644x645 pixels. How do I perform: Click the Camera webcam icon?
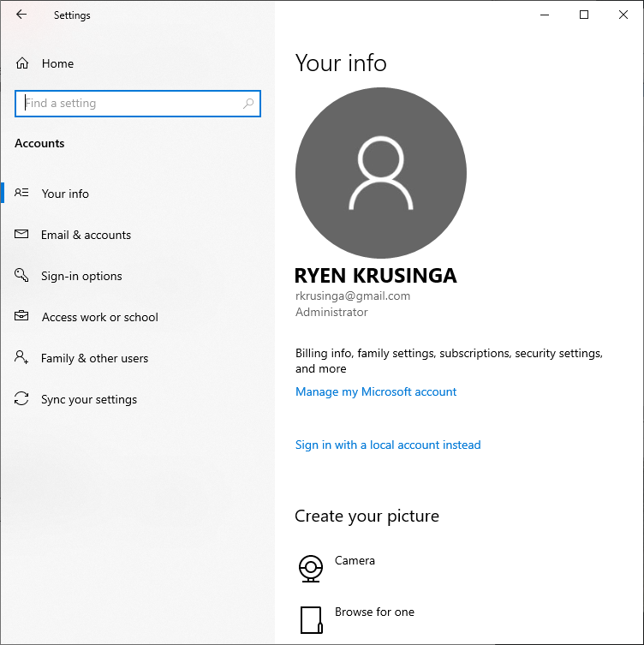click(x=311, y=569)
